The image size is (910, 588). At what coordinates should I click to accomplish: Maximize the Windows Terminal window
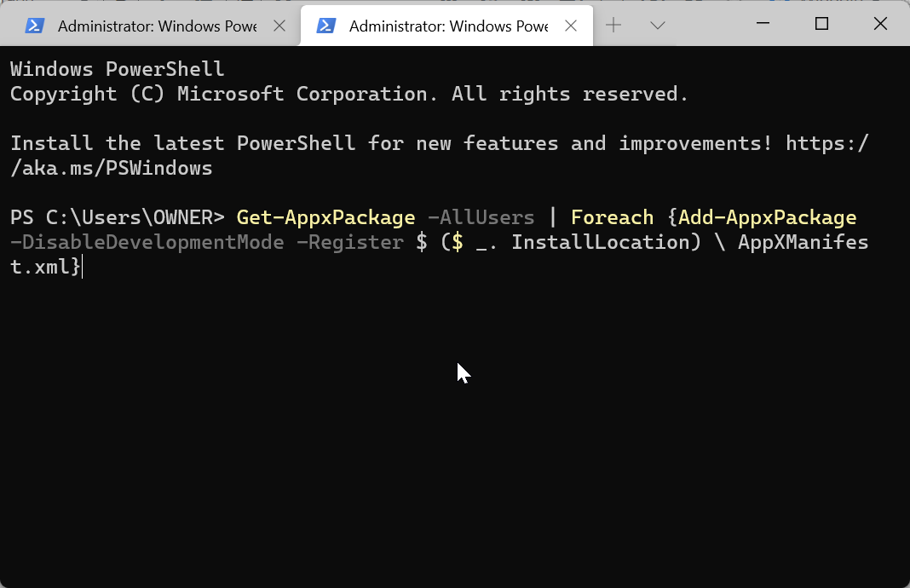(821, 23)
